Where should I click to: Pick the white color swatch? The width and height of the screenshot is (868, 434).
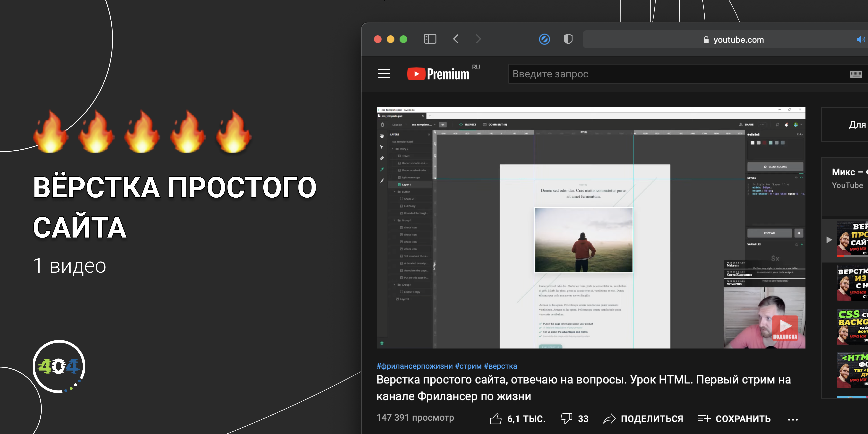tap(752, 143)
